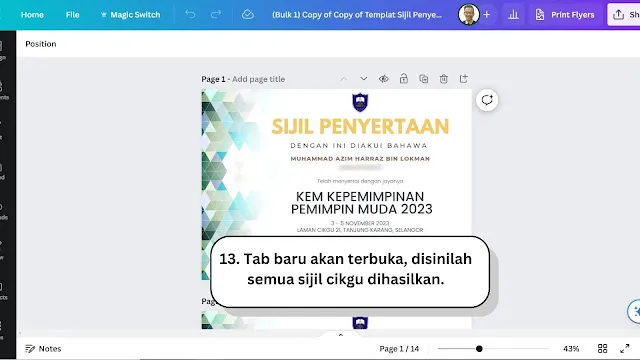Expand the page thumbnails strip
Image resolution: width=640 pixels, height=360 pixels.
341,335
